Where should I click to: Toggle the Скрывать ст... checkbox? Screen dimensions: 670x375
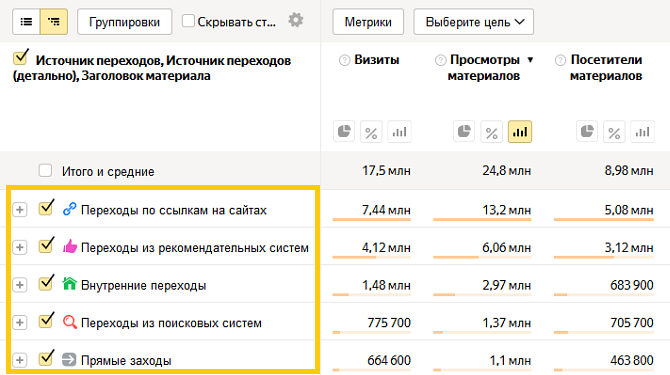tap(188, 21)
